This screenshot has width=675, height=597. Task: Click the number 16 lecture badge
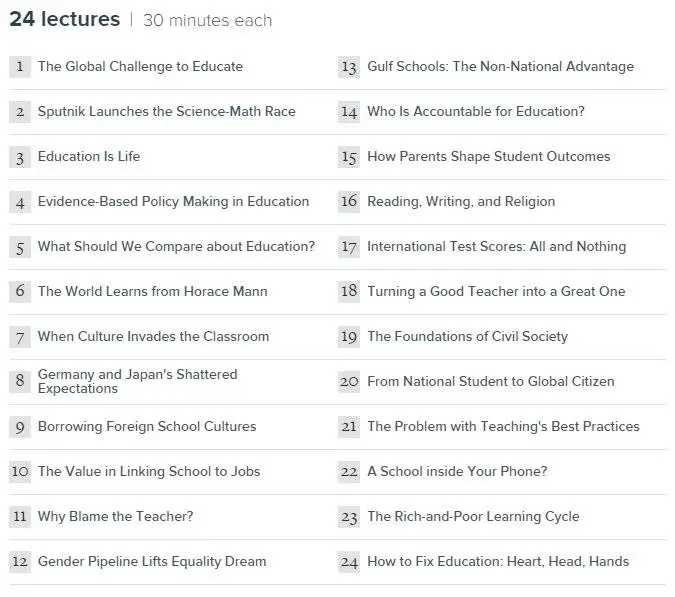tap(349, 202)
